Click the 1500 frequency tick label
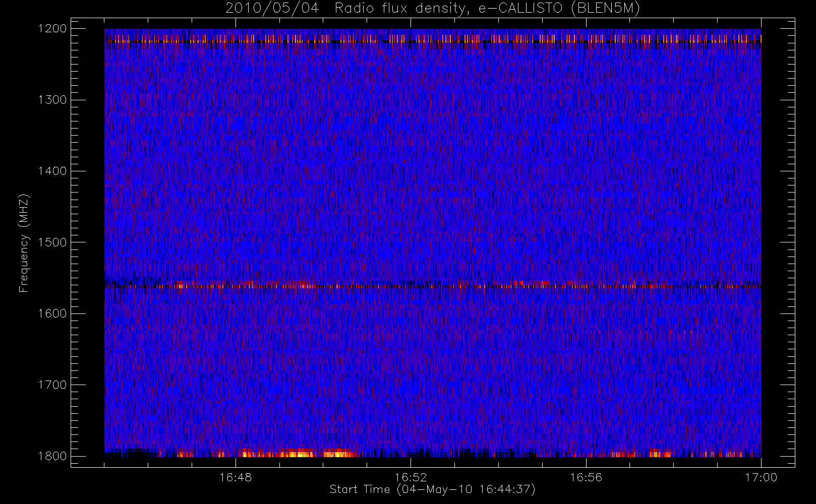The image size is (816, 504). (x=52, y=242)
